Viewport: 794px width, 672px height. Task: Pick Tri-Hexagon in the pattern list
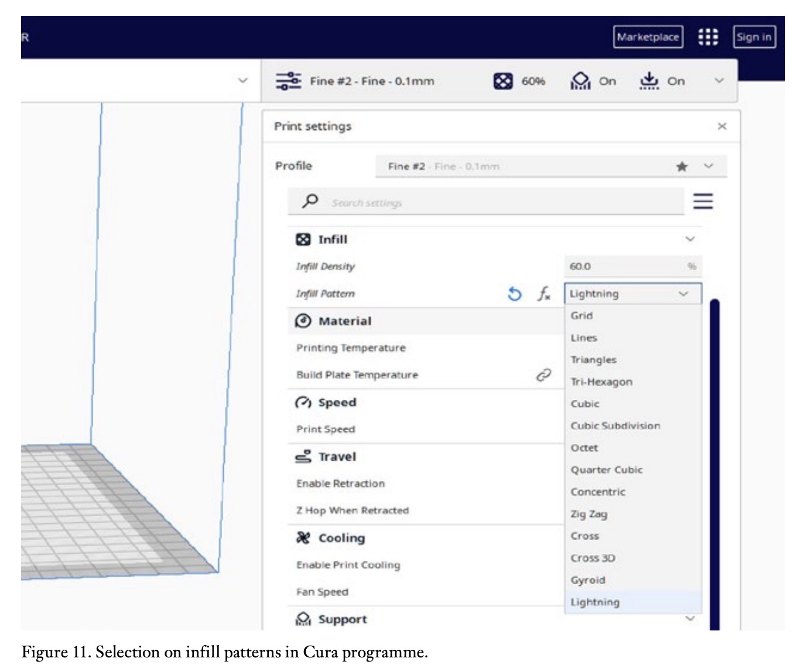[601, 382]
